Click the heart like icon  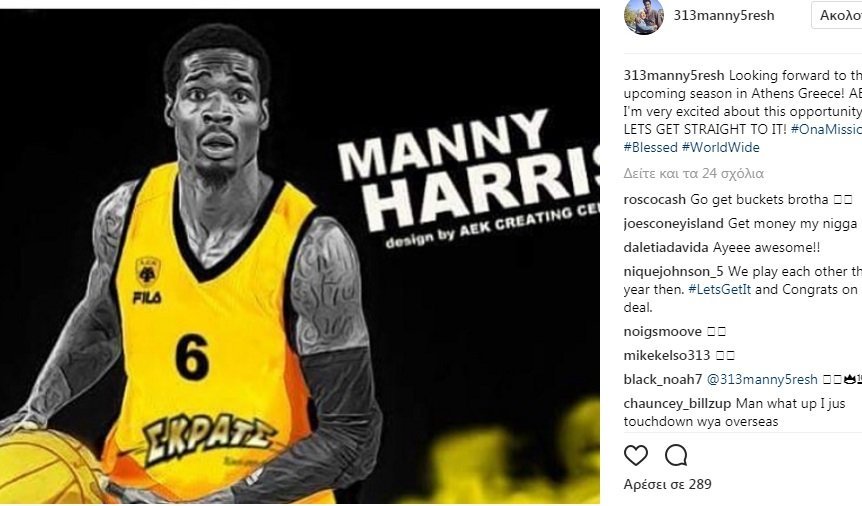tap(636, 455)
